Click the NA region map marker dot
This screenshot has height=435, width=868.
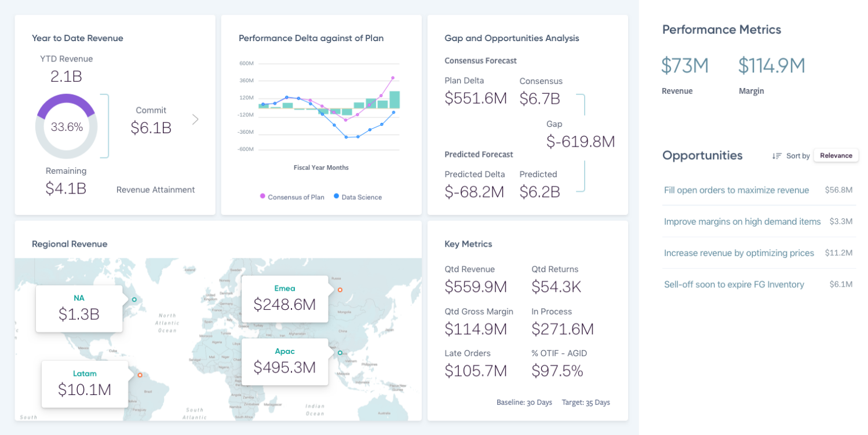pyautogui.click(x=134, y=299)
